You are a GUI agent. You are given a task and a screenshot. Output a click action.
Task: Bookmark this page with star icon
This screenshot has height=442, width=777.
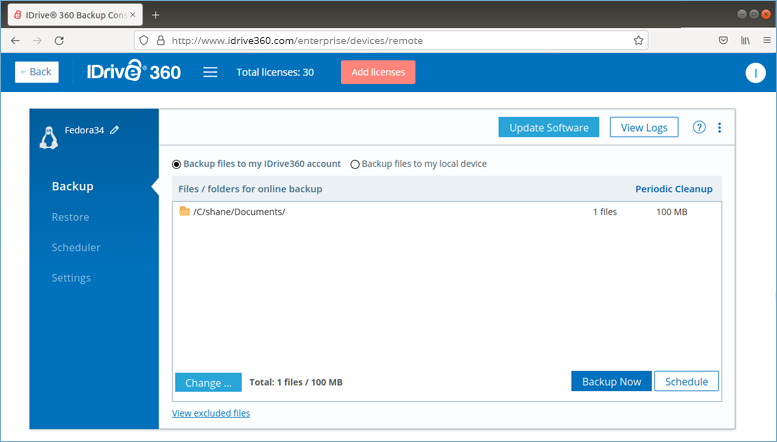[638, 41]
